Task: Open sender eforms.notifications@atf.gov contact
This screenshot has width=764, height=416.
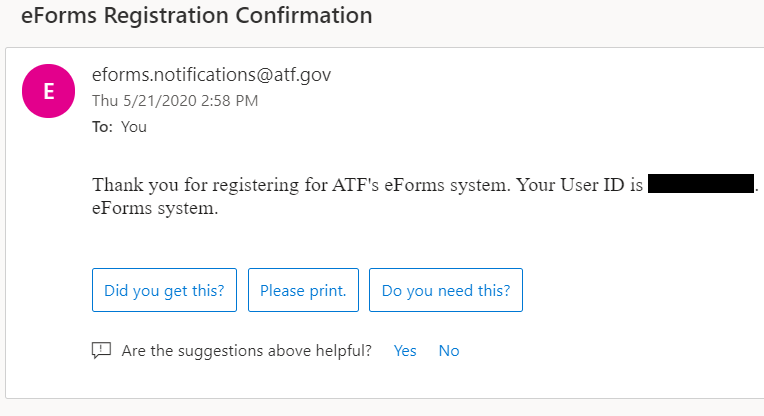Action: click(x=211, y=75)
